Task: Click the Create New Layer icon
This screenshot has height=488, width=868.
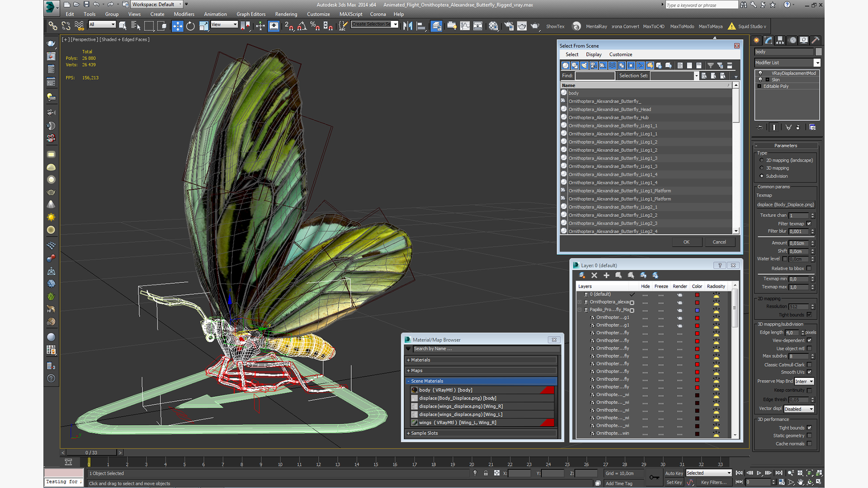Action: click(582, 275)
